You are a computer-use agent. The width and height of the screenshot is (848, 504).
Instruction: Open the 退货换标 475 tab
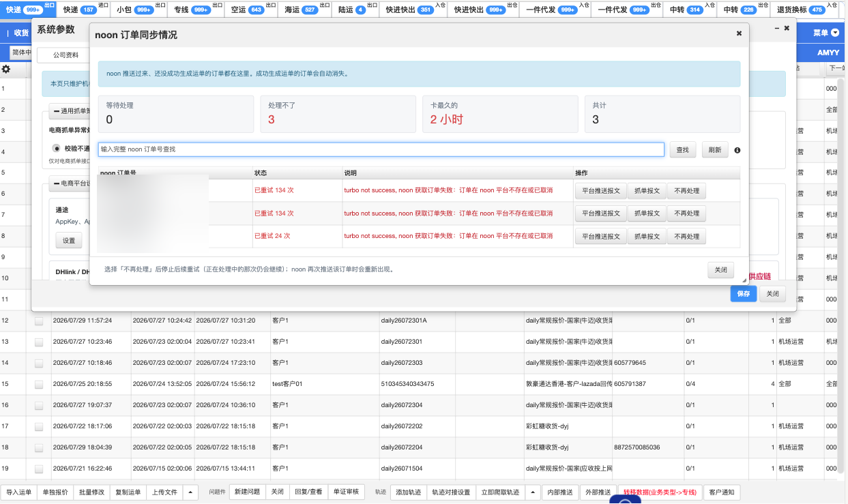click(x=805, y=10)
